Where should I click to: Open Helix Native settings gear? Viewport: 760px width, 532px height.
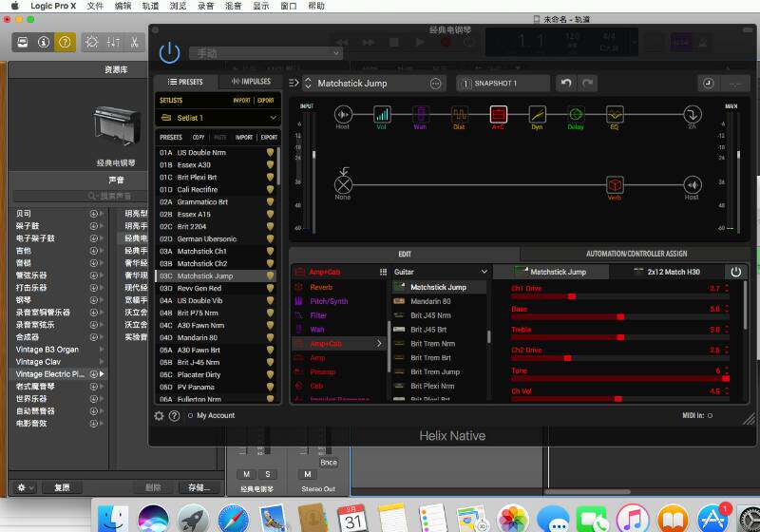click(x=159, y=416)
